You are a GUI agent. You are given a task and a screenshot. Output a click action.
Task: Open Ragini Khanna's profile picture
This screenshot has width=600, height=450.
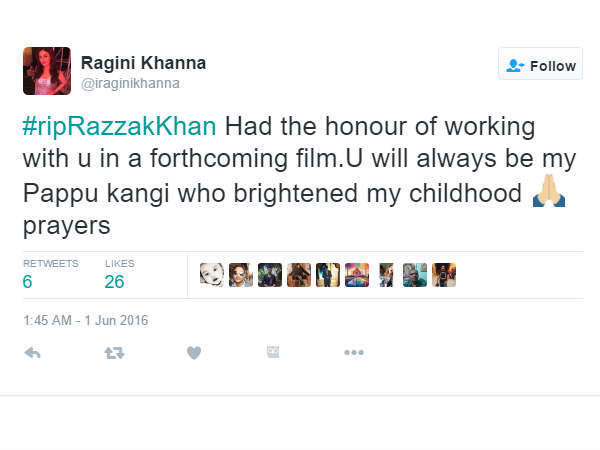pyautogui.click(x=47, y=71)
